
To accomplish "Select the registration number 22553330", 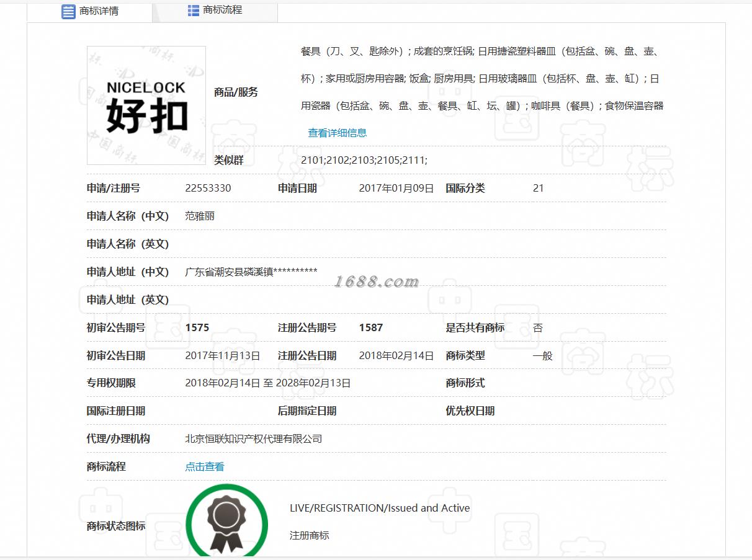I will tap(208, 189).
